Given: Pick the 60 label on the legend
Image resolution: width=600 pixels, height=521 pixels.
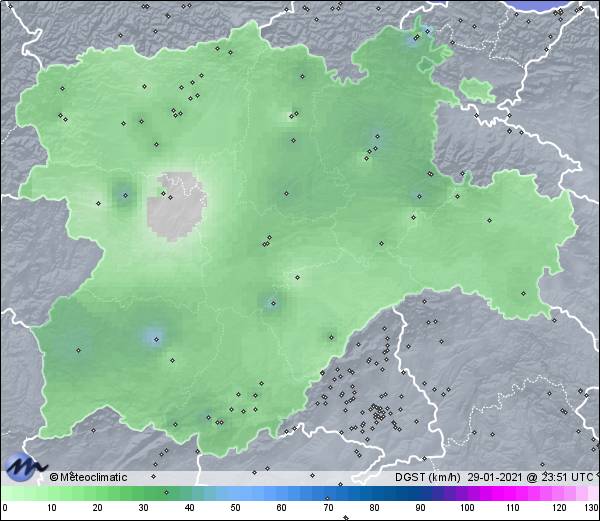Looking at the screenshot, I should [x=282, y=508].
